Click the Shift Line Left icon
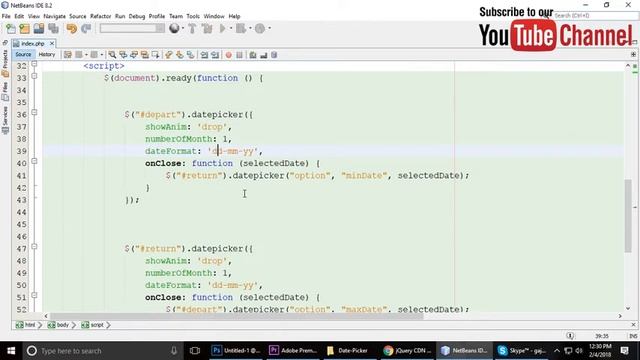 tap(204, 55)
